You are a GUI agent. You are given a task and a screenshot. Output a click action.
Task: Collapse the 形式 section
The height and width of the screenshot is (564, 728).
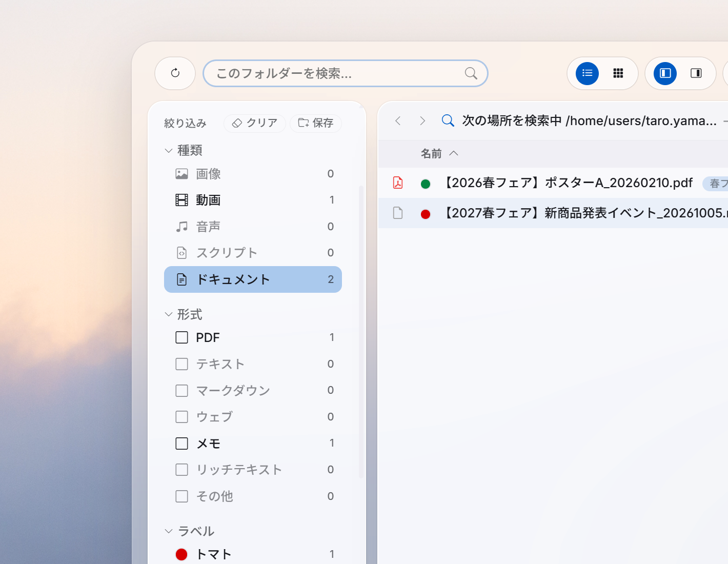tap(169, 314)
